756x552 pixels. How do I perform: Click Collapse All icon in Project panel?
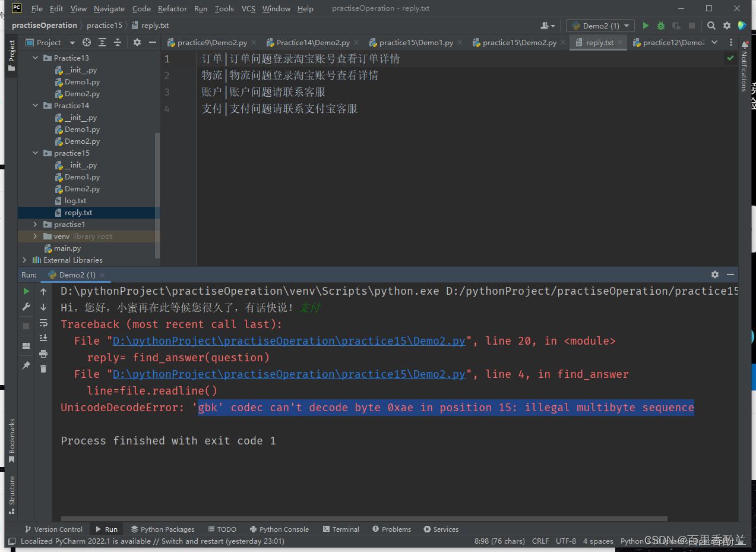click(x=118, y=42)
